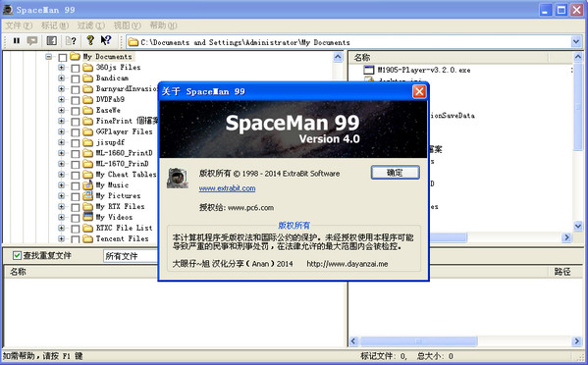Screen dimensions: 588x365
Task: Expand the 360js Files node
Action: click(62, 68)
